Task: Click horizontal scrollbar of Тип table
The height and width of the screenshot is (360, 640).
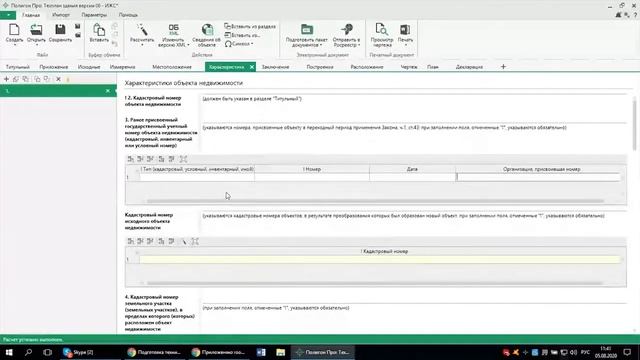Action: pyautogui.click(x=375, y=201)
